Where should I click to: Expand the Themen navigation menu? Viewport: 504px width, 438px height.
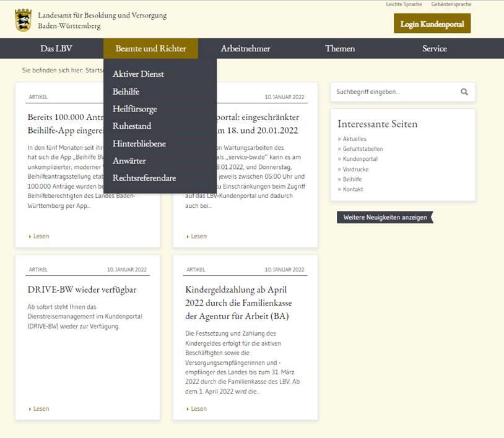(x=340, y=49)
